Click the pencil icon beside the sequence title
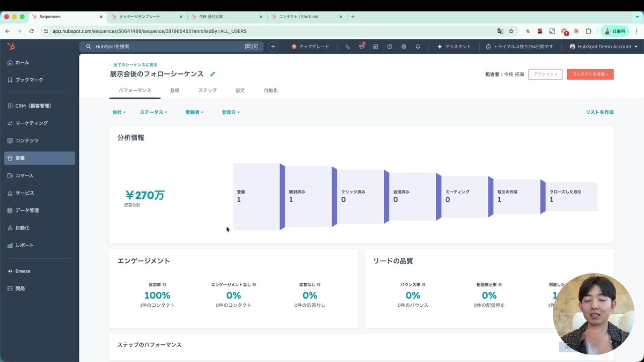Image resolution: width=644 pixels, height=362 pixels. pos(213,74)
